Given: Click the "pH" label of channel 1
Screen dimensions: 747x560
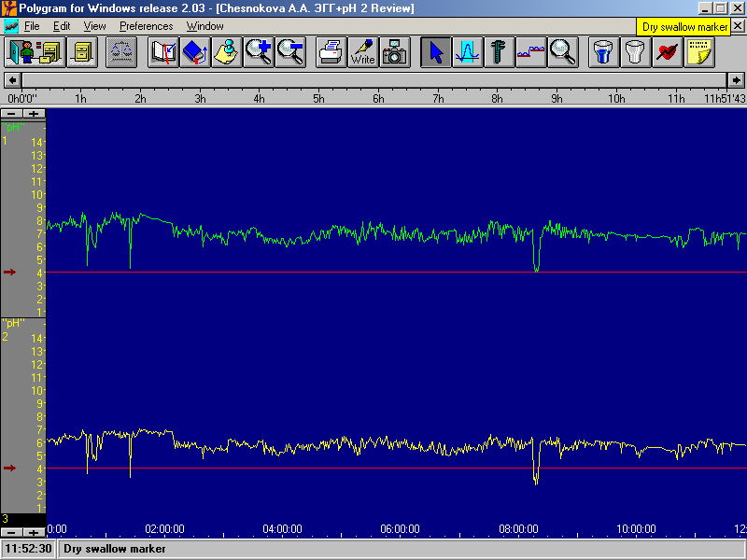Looking at the screenshot, I should click(13, 127).
